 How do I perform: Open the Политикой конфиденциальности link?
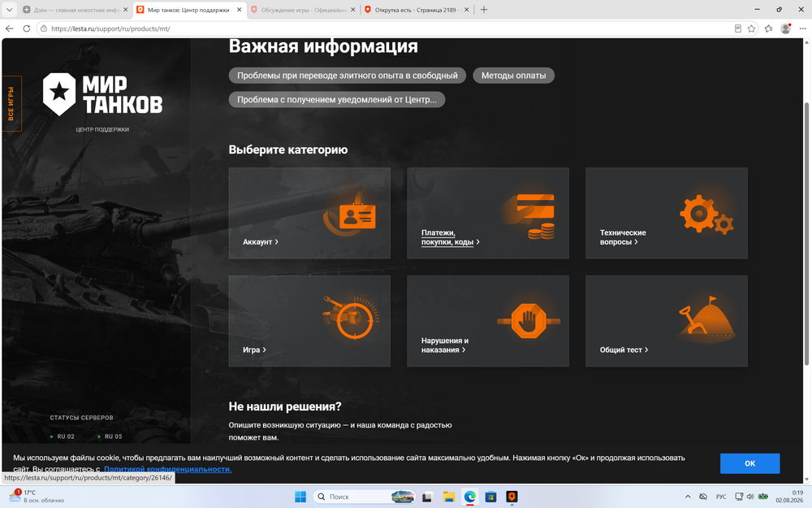coord(168,469)
